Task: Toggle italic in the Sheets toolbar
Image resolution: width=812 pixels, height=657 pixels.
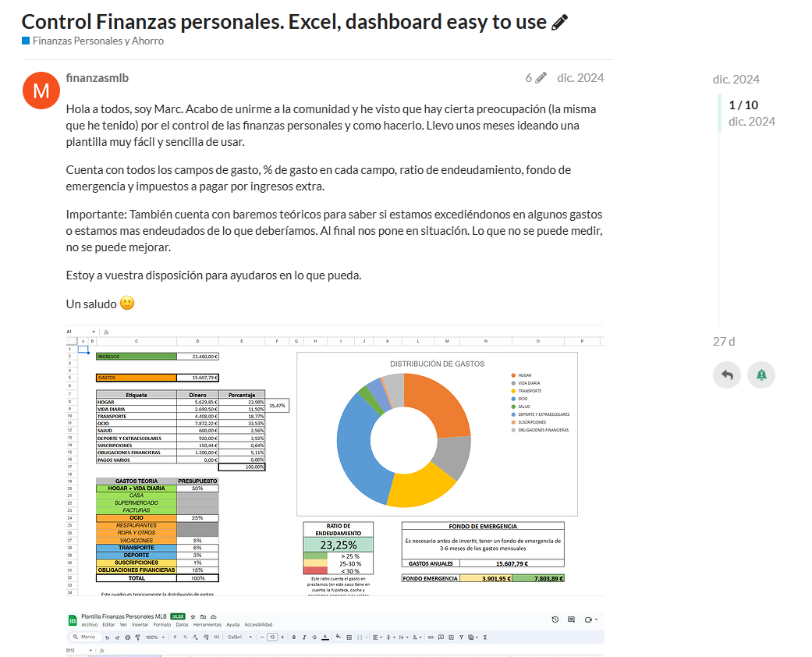Action: pos(304,637)
